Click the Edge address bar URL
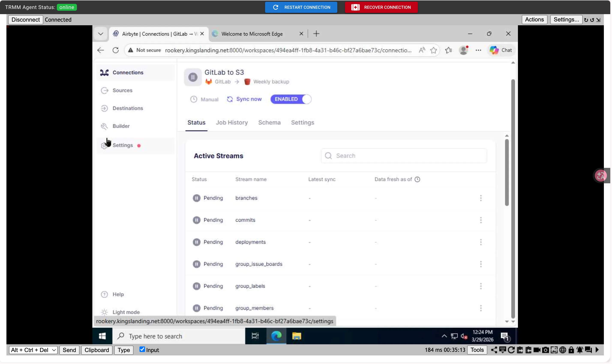 tap(288, 50)
